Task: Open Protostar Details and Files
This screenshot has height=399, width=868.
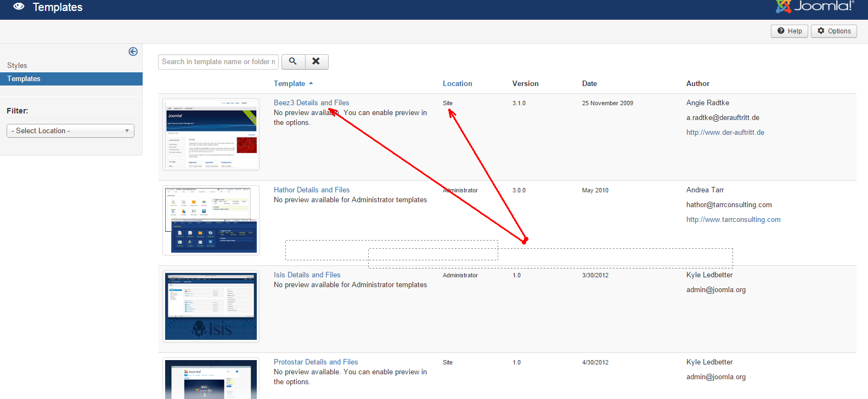Action: pos(316,362)
